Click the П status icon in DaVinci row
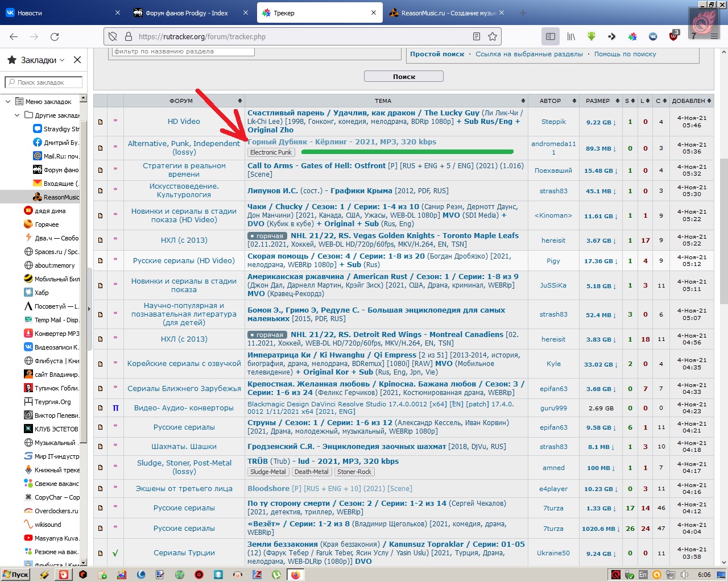 tap(115, 408)
